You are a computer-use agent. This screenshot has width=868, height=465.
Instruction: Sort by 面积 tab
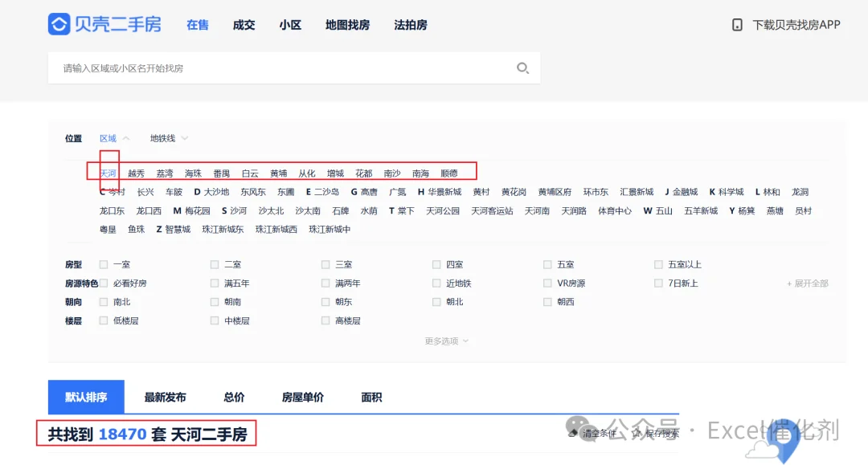371,397
